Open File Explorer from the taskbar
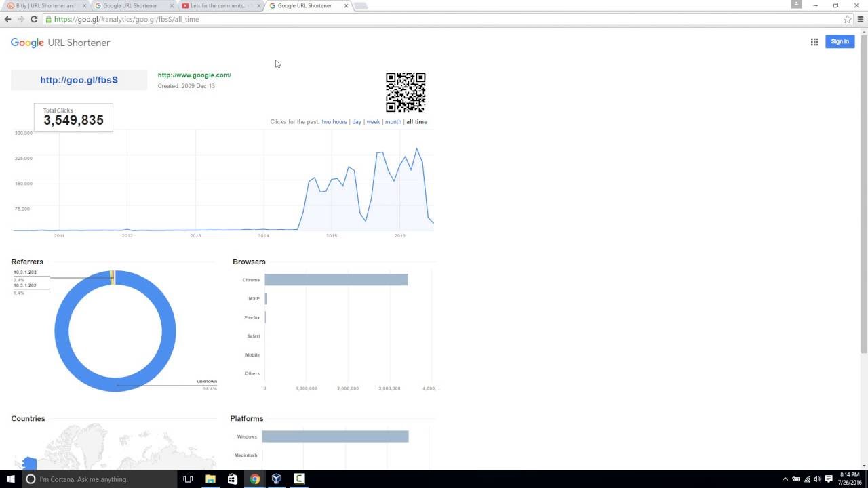The height and width of the screenshot is (488, 868). 210,479
